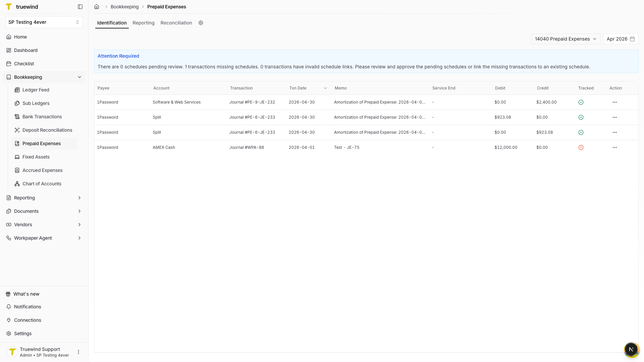Viewport: 644px width, 362px height.
Task: Click Bookkeeping in the breadcrumb
Action: [124, 7]
